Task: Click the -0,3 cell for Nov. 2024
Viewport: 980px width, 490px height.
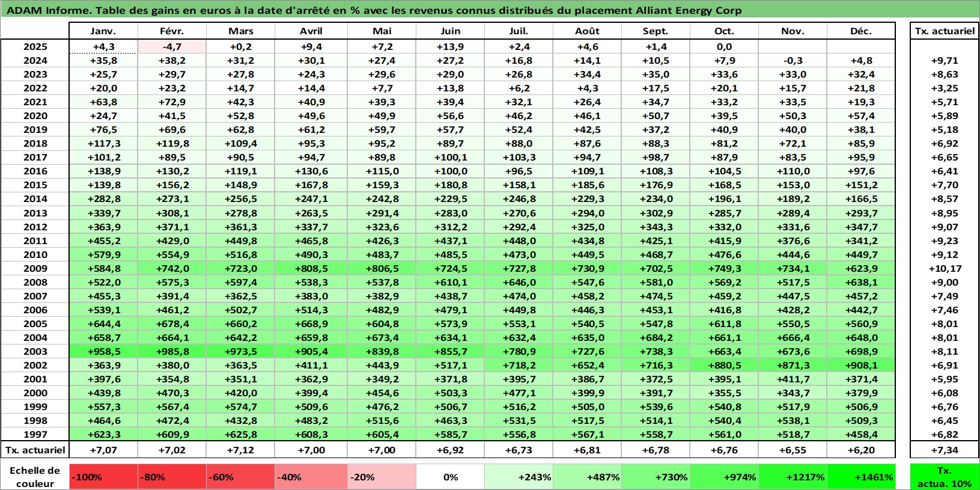Action: (793, 61)
